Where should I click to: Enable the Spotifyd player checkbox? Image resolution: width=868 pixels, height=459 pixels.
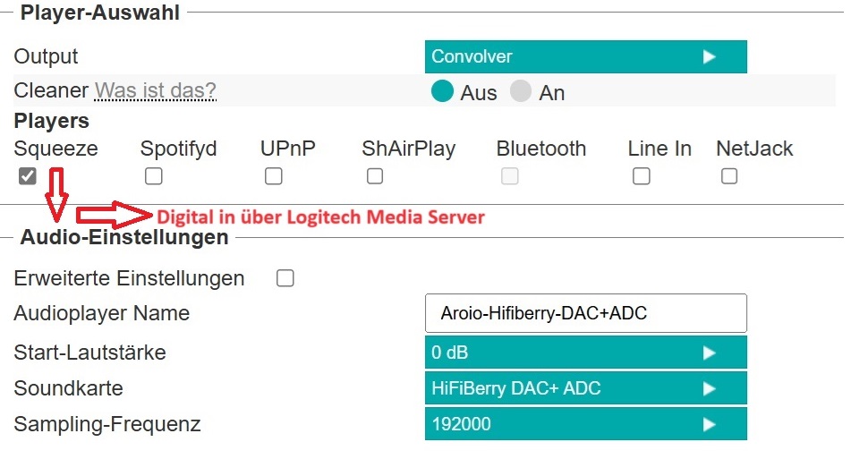[x=154, y=176]
